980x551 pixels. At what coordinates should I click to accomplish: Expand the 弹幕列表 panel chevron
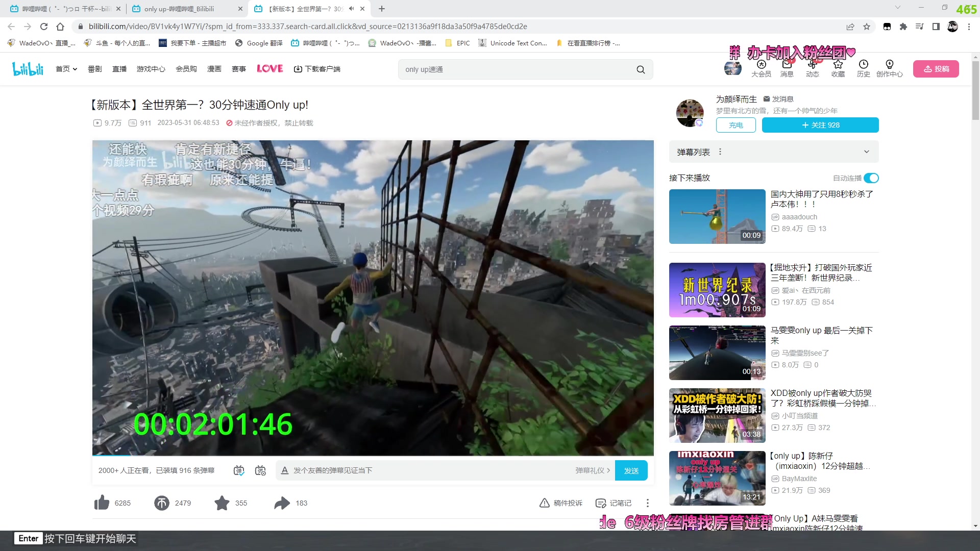point(866,152)
